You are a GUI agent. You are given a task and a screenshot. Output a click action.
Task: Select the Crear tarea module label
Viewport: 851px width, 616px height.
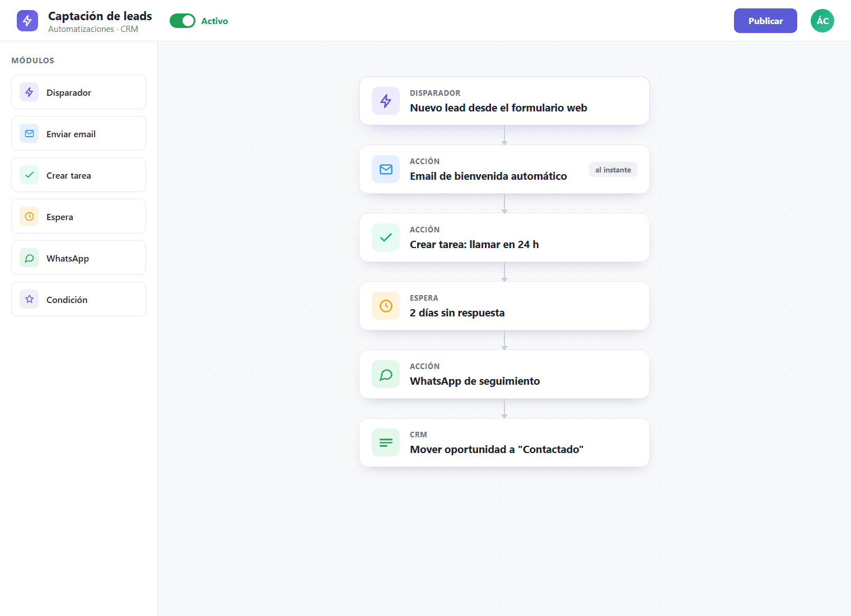(x=69, y=176)
